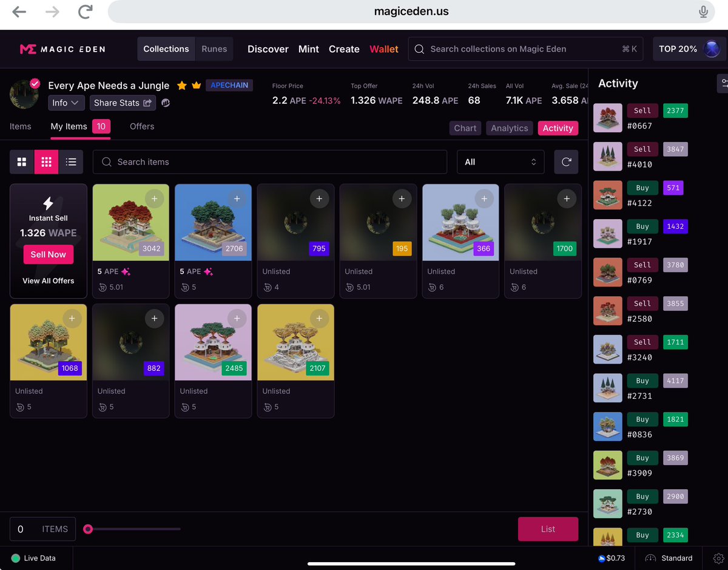Focus the Search items field

click(x=270, y=162)
